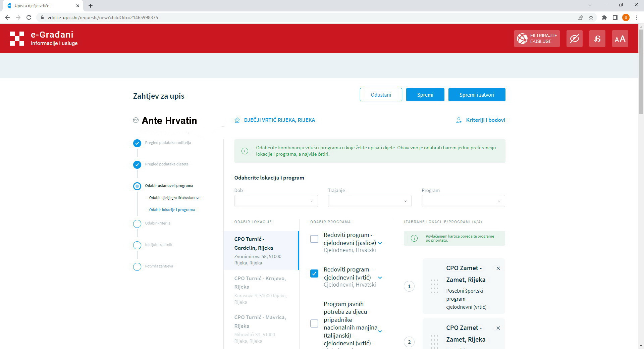Click the e-Građani checkerboard logo
The image size is (644, 349).
click(17, 39)
